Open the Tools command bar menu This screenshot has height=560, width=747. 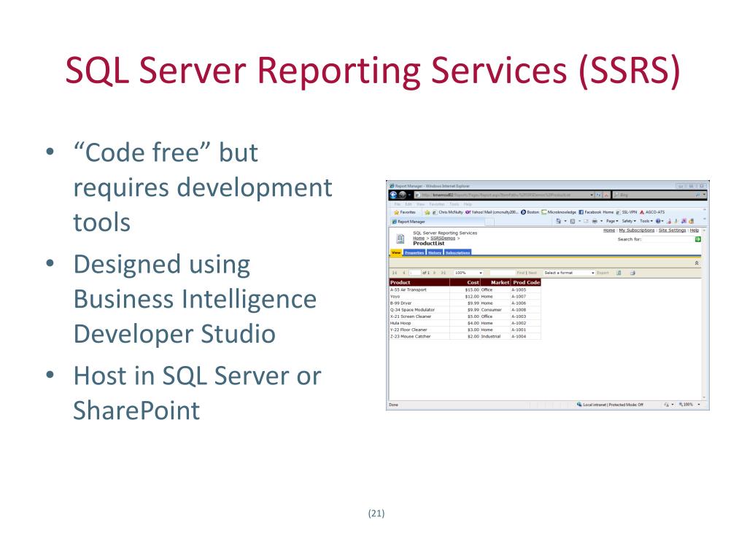646,221
